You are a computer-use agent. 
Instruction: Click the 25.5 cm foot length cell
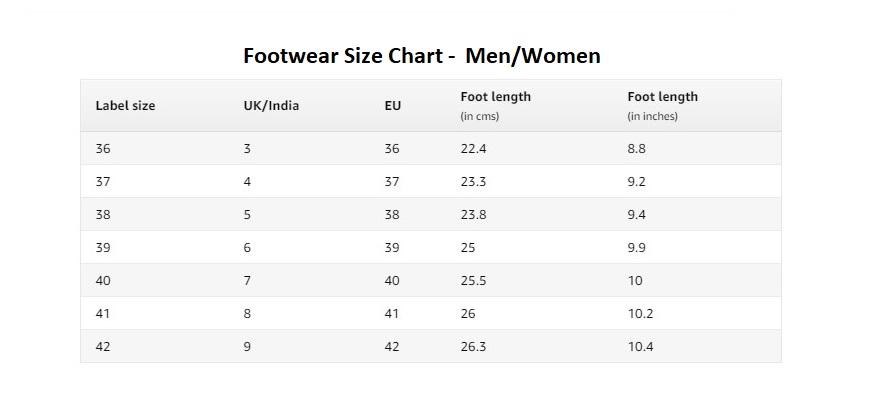click(x=473, y=280)
